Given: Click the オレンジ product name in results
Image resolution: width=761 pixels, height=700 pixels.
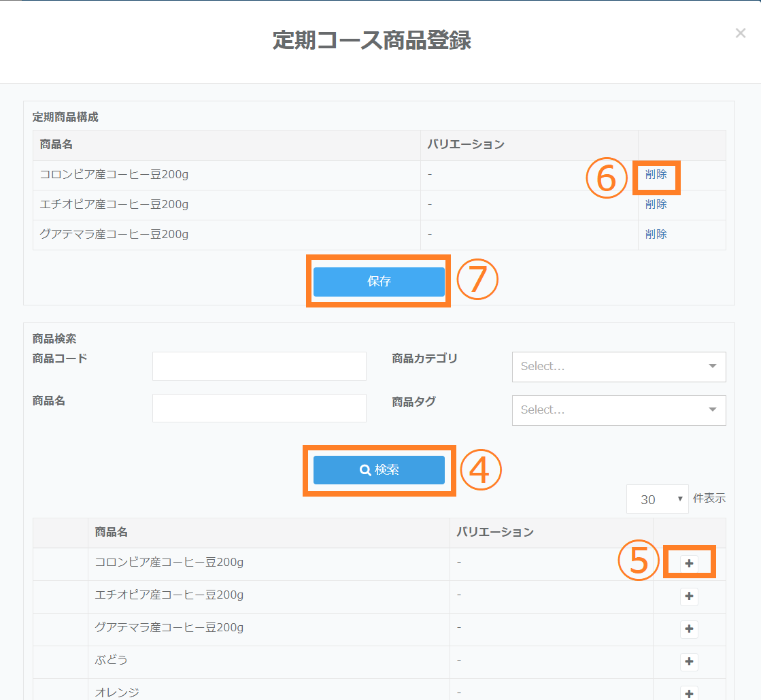Looking at the screenshot, I should pyautogui.click(x=117, y=692).
